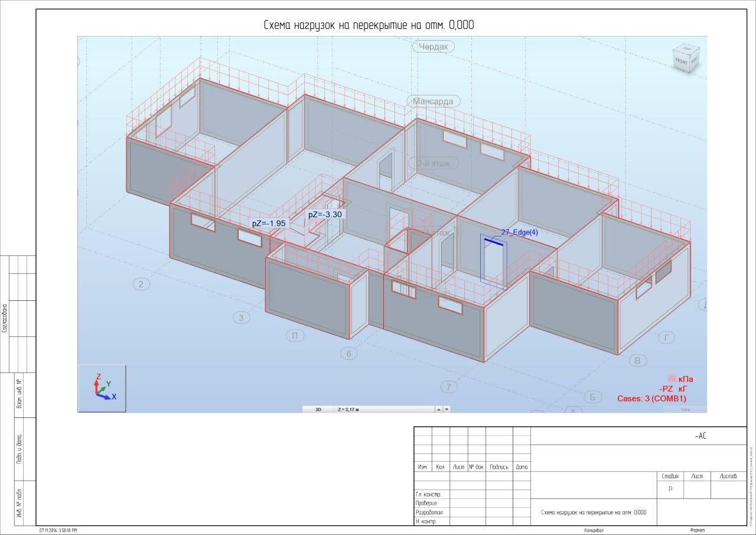The height and width of the screenshot is (535, 756).
Task: Click the pZ=-3.30 load label
Action: tap(325, 215)
